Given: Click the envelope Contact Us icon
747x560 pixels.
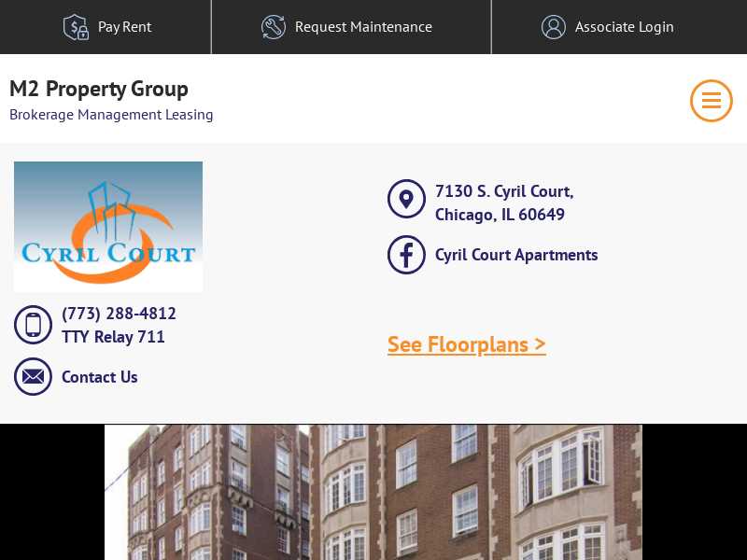Looking at the screenshot, I should [33, 377].
